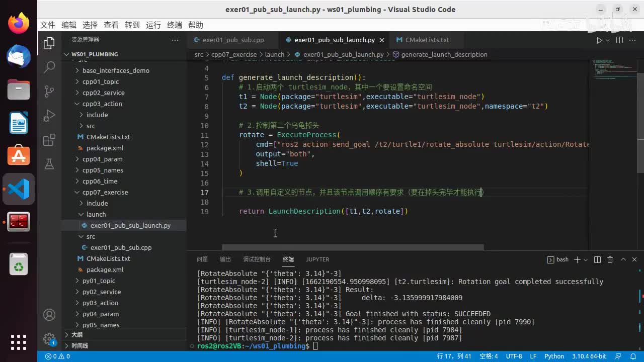Show errors and warnings count in status bar
This screenshot has width=644, height=362.
[57, 356]
